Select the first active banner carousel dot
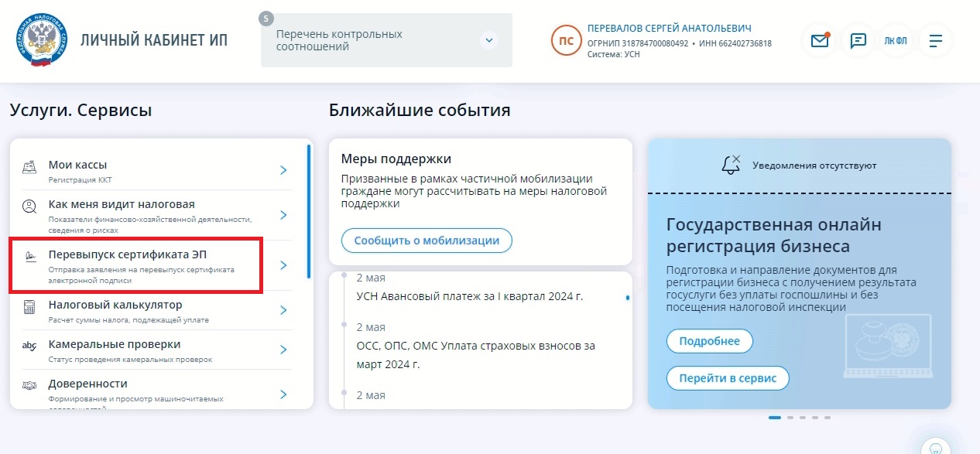This screenshot has width=980, height=454. (775, 418)
